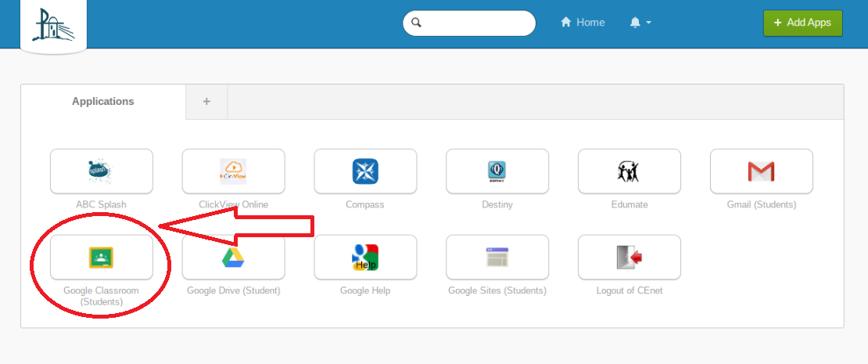Click the ClickView Online label
The image size is (868, 364).
[234, 204]
